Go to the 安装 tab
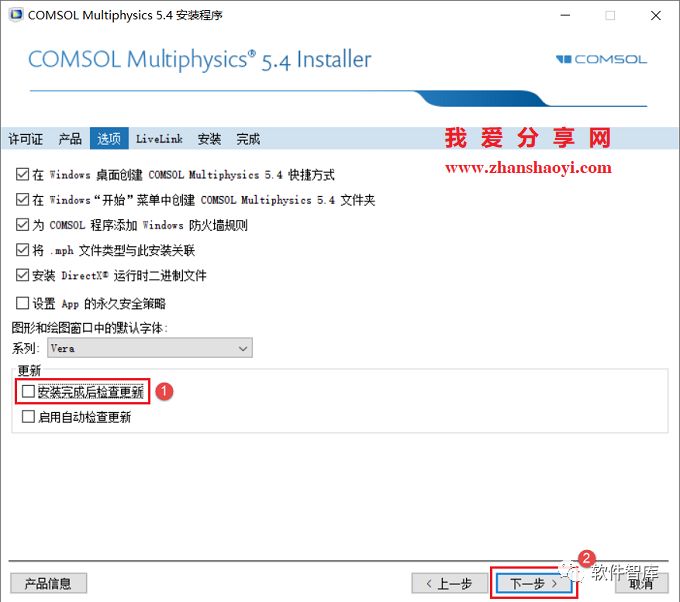Image resolution: width=680 pixels, height=602 pixels. (x=209, y=139)
